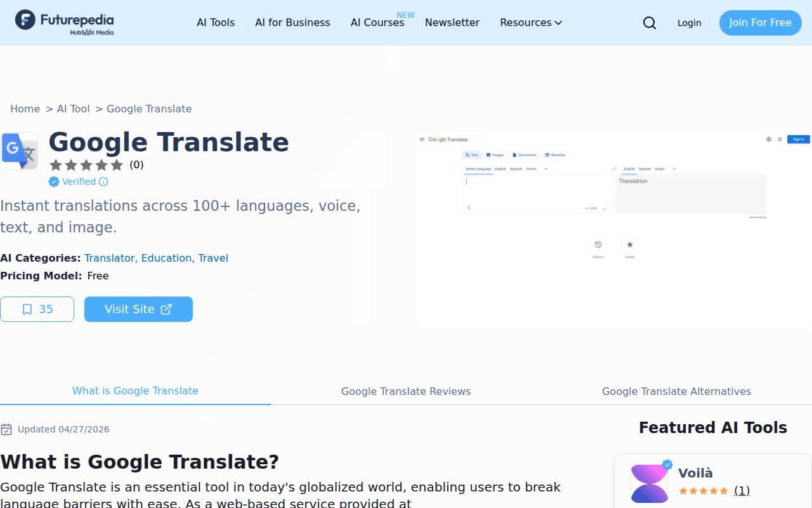
Task: Go to the AI Tool breadcrumb
Action: click(74, 109)
